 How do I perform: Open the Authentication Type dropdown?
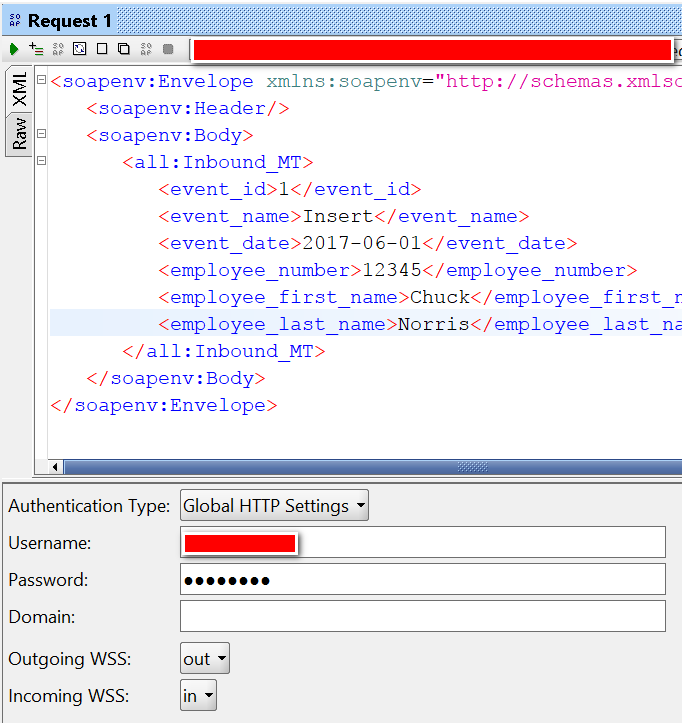[274, 505]
